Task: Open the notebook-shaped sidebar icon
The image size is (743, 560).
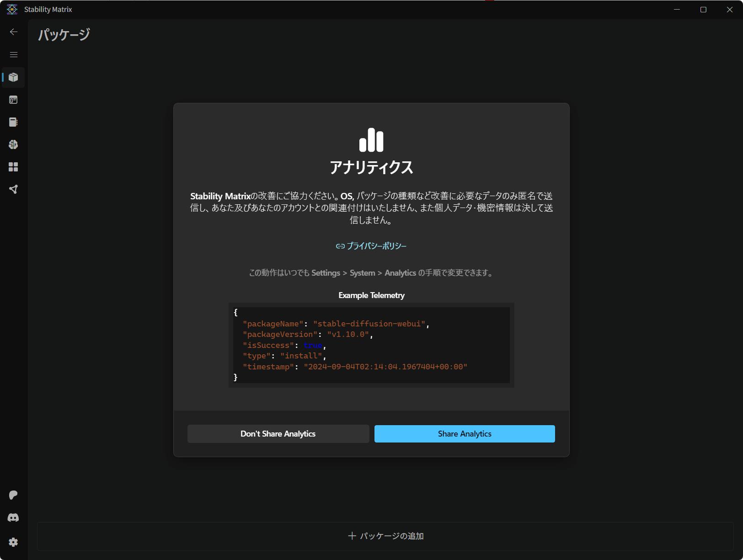Action: tap(14, 122)
